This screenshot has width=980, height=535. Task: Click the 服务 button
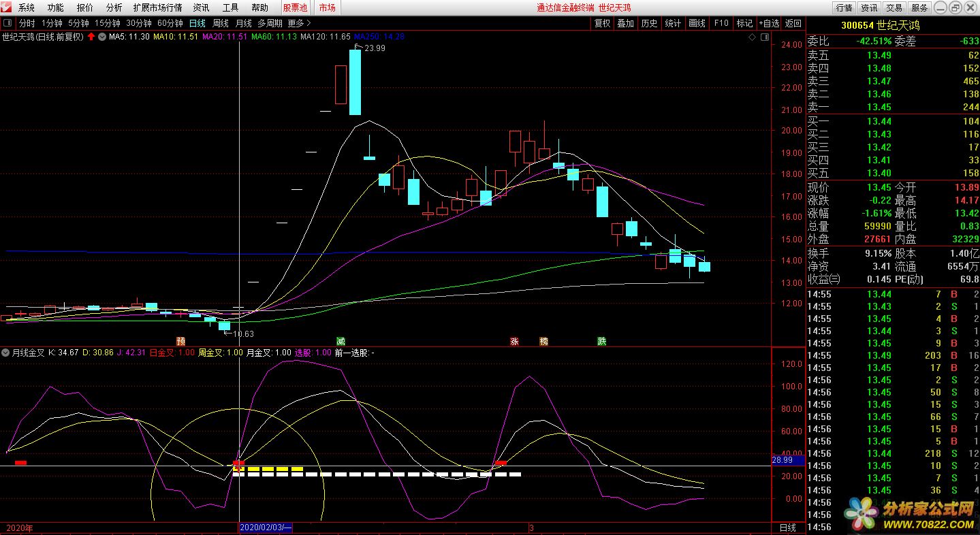click(x=919, y=7)
